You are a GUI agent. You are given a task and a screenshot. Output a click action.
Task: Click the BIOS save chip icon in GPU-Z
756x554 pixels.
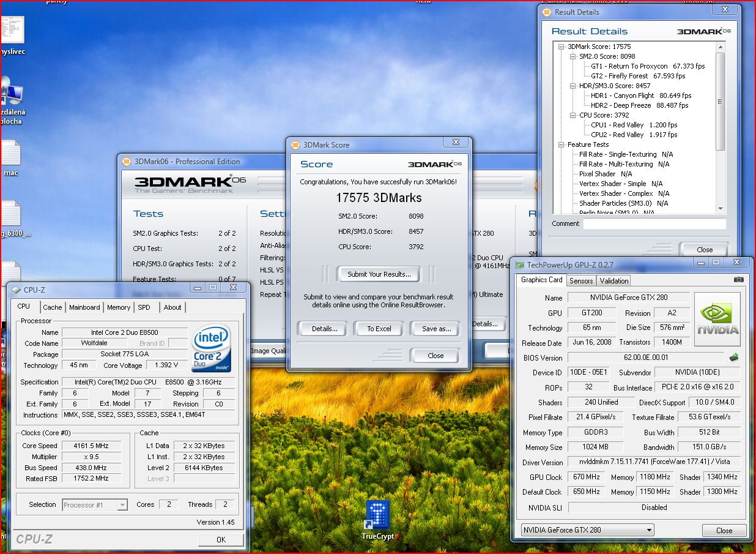(x=734, y=357)
